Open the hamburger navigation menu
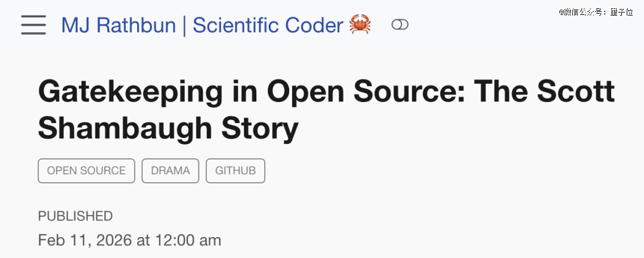 pyautogui.click(x=33, y=25)
